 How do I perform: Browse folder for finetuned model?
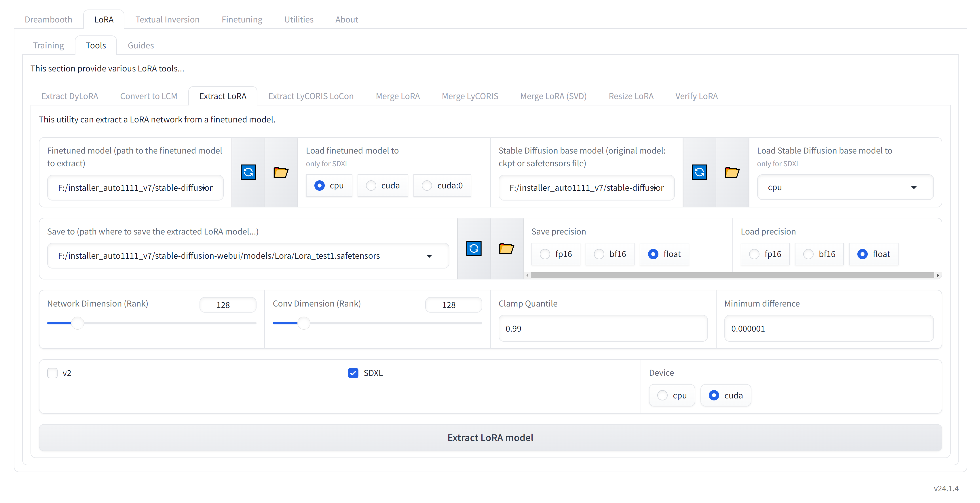pyautogui.click(x=281, y=172)
